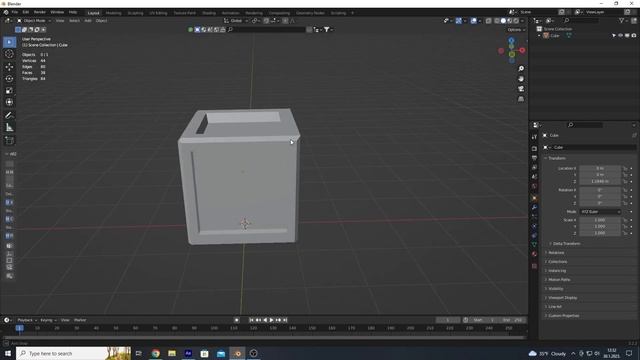This screenshot has width=640, height=360.
Task: Click the viewport pan hand icon
Action: [x=521, y=79]
